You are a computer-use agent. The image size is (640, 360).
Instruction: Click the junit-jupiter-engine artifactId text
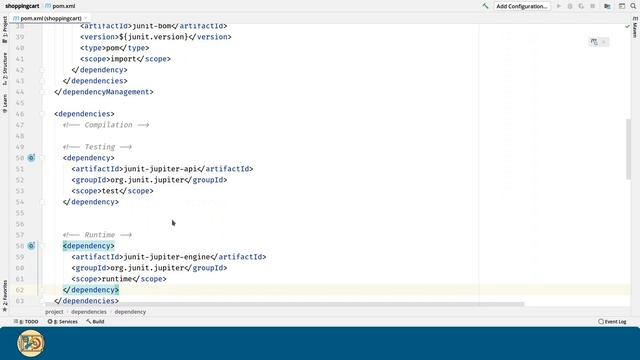coord(167,257)
